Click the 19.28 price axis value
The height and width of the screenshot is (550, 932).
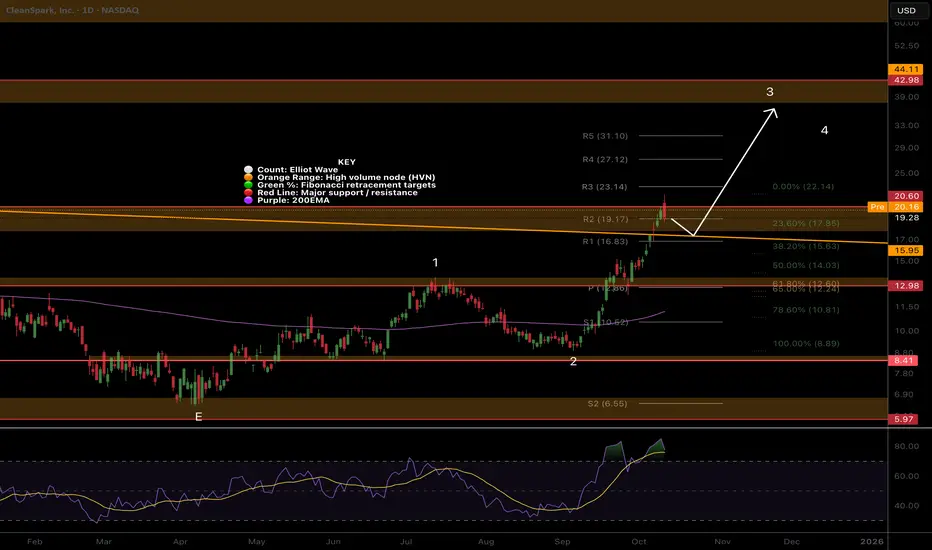[907, 218]
